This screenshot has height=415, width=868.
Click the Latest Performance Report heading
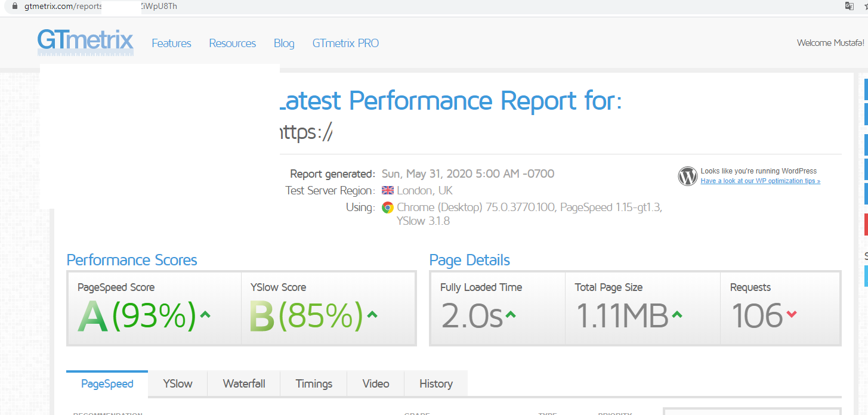point(451,101)
